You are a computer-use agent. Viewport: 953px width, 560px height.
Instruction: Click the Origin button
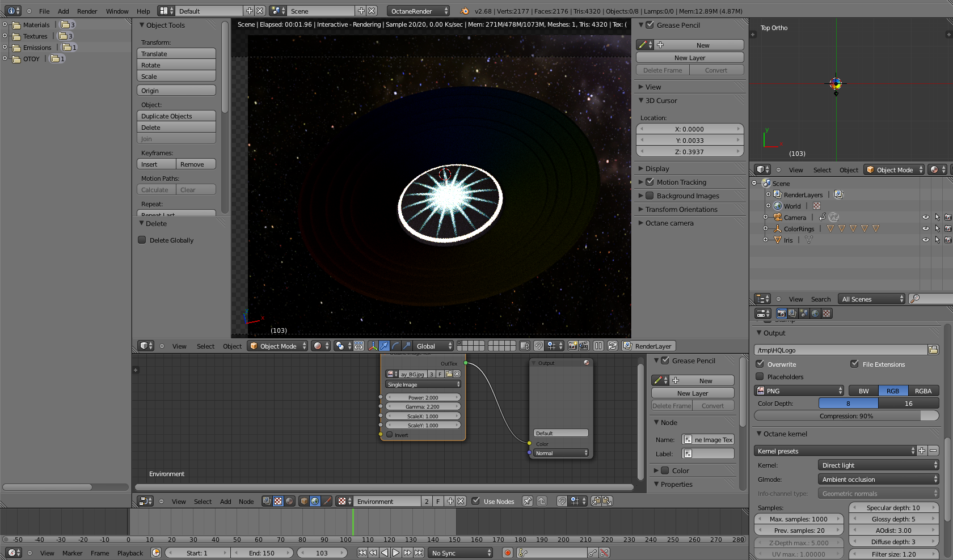click(176, 90)
